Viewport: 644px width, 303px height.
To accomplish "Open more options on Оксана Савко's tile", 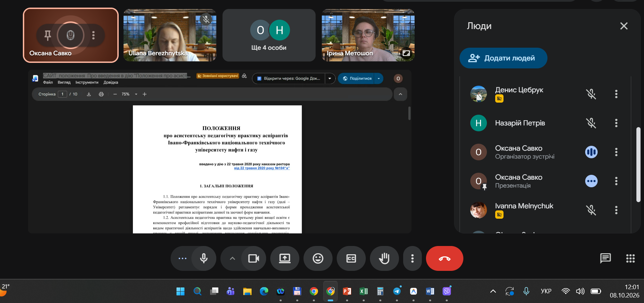I will coord(93,35).
